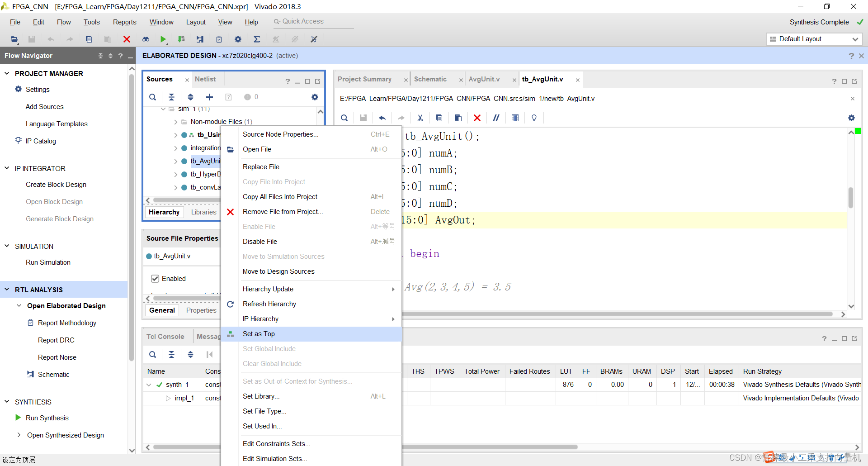This screenshot has width=868, height=466.
Task: Click the Save icon in main toolbar
Action: (32, 39)
